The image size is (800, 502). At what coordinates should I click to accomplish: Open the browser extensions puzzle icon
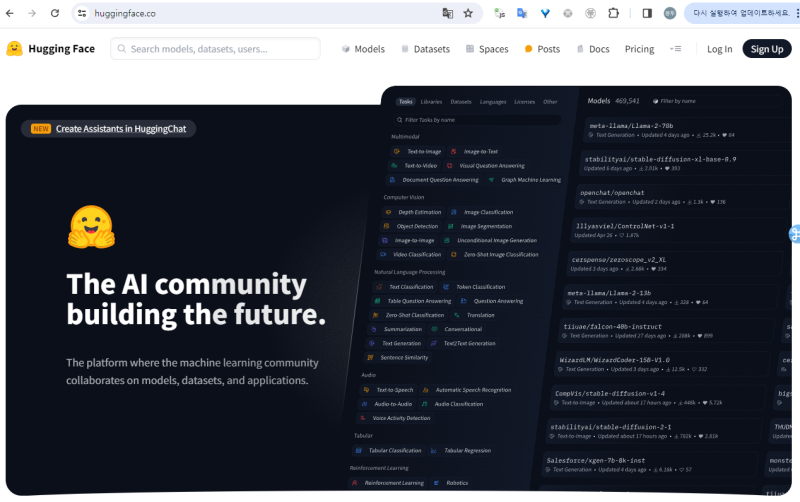pos(613,14)
